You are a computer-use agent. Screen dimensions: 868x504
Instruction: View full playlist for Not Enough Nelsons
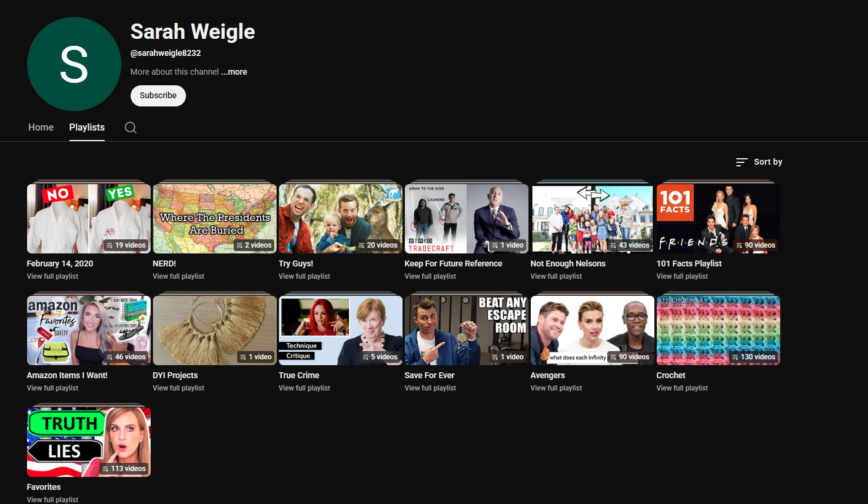(x=556, y=276)
